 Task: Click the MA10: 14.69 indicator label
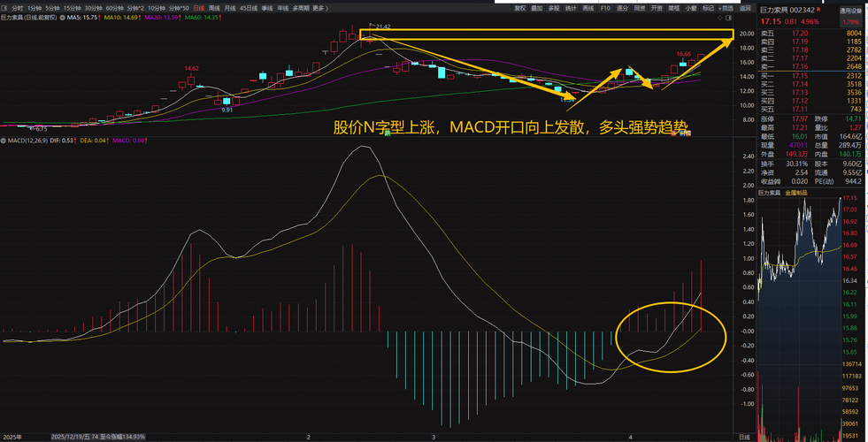[122, 18]
